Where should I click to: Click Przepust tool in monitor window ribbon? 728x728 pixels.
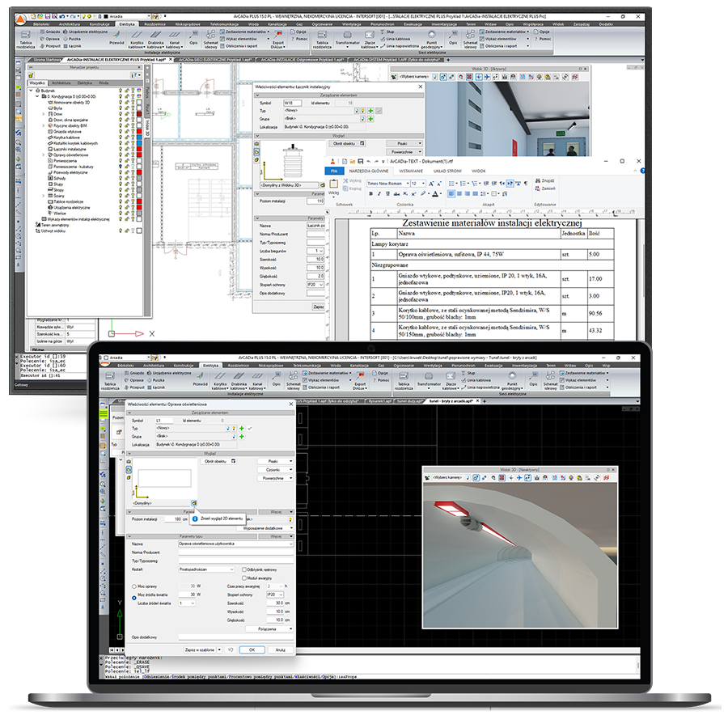coord(50,46)
